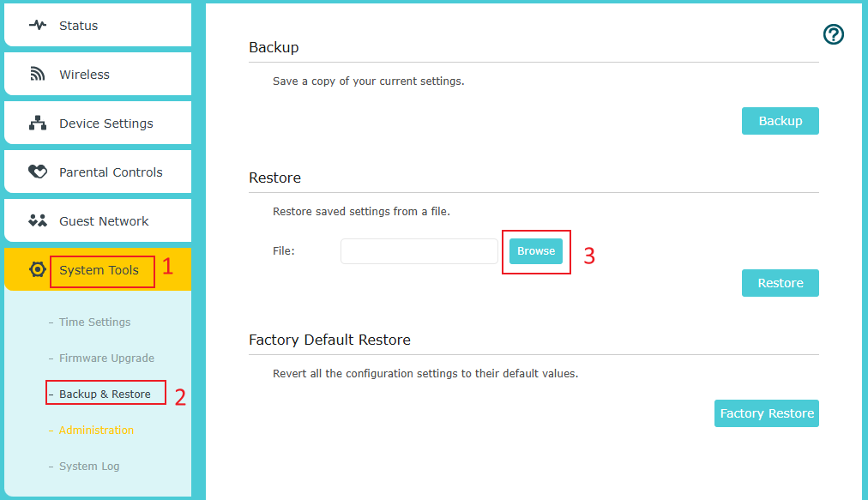View the System Log page
The width and height of the screenshot is (868, 500).
point(89,467)
